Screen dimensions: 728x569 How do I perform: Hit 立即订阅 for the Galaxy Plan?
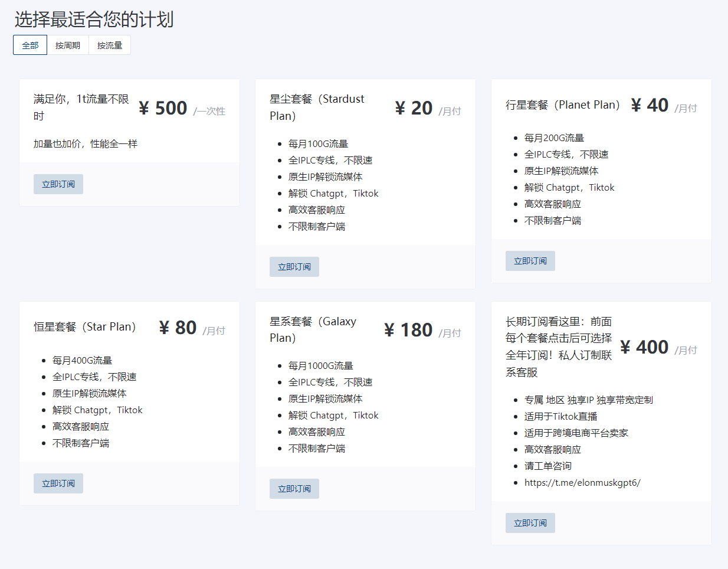(x=294, y=489)
